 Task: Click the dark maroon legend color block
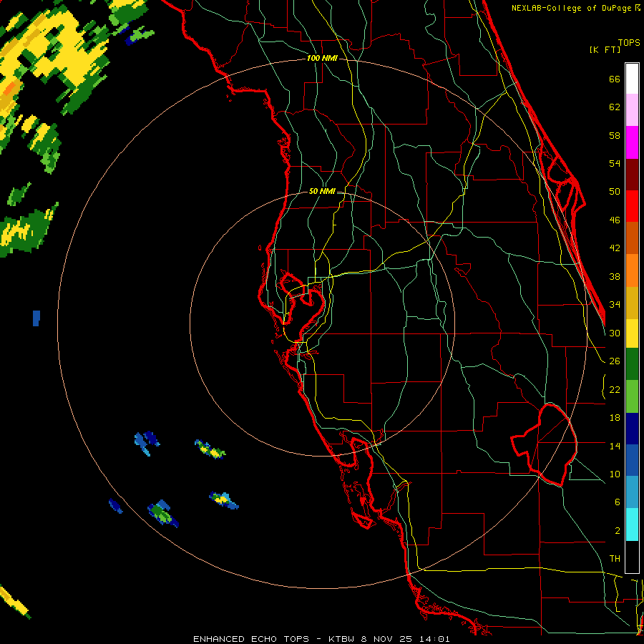pos(632,175)
